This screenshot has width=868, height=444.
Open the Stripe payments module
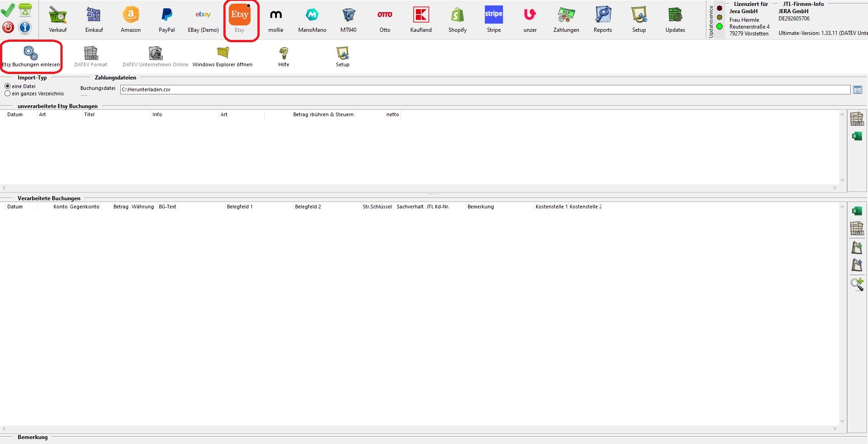pyautogui.click(x=493, y=20)
